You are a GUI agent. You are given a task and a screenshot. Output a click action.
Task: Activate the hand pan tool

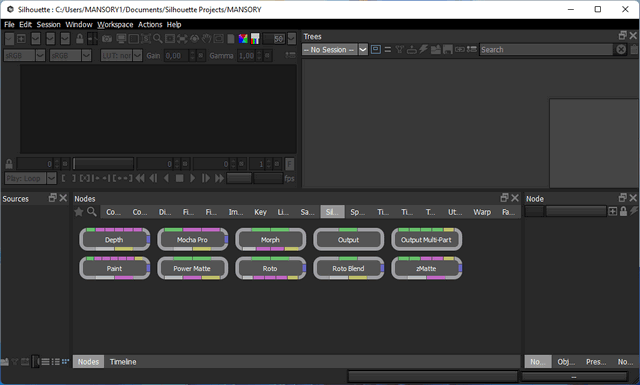click(207, 39)
